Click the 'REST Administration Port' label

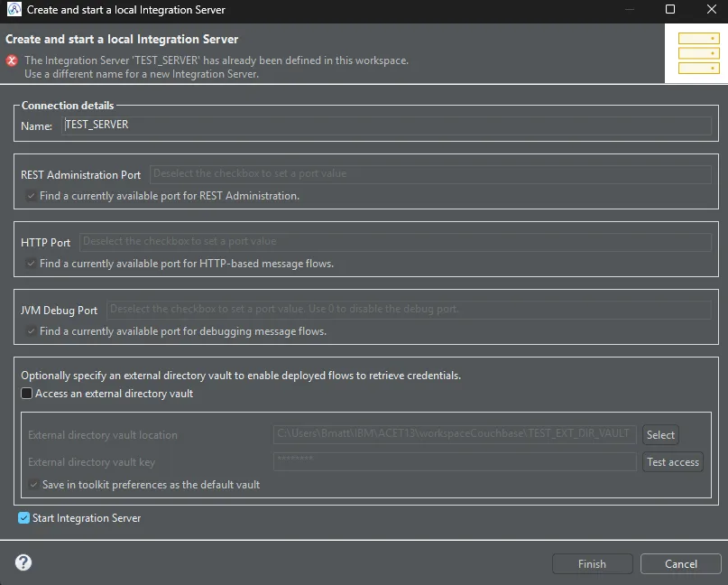81,175
